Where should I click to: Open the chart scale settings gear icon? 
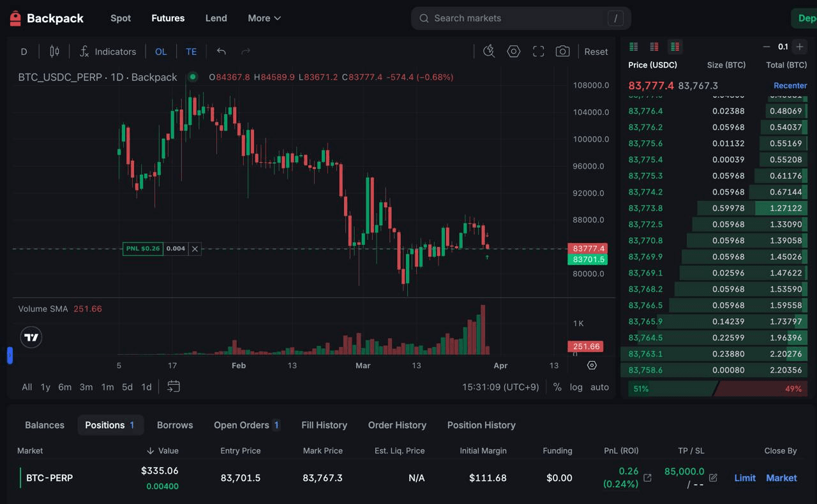[592, 366]
